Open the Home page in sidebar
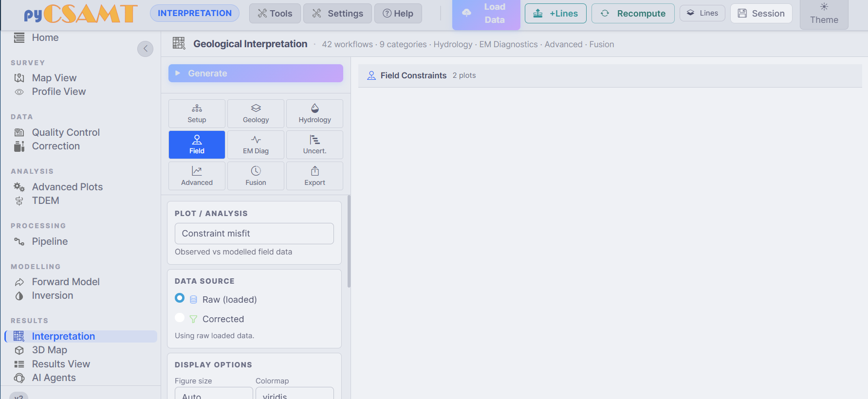 click(37, 38)
